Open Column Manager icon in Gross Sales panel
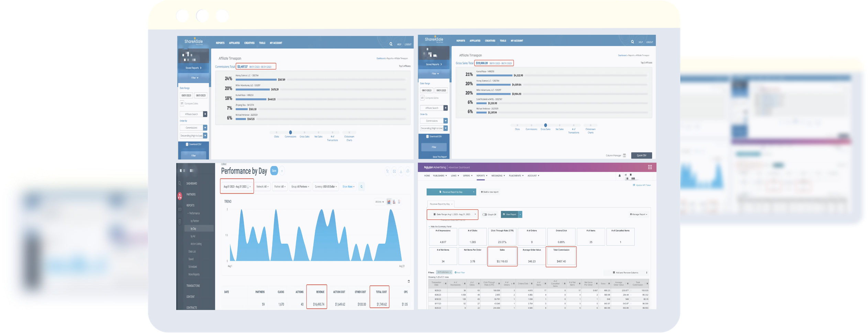 pos(624,156)
